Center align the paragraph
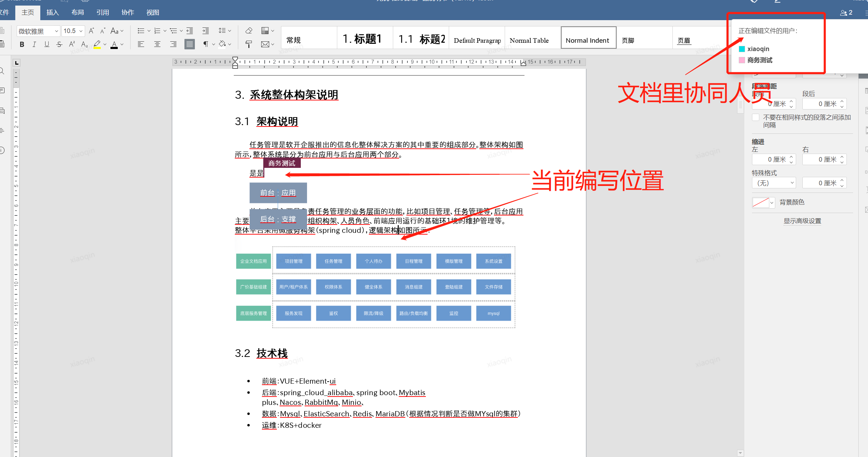The width and height of the screenshot is (868, 457). coord(157,44)
